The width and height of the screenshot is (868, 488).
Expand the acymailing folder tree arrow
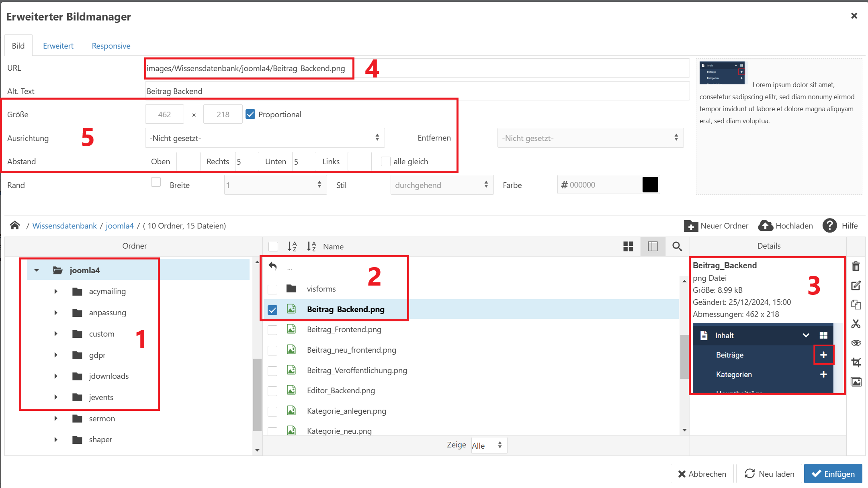[x=56, y=291]
